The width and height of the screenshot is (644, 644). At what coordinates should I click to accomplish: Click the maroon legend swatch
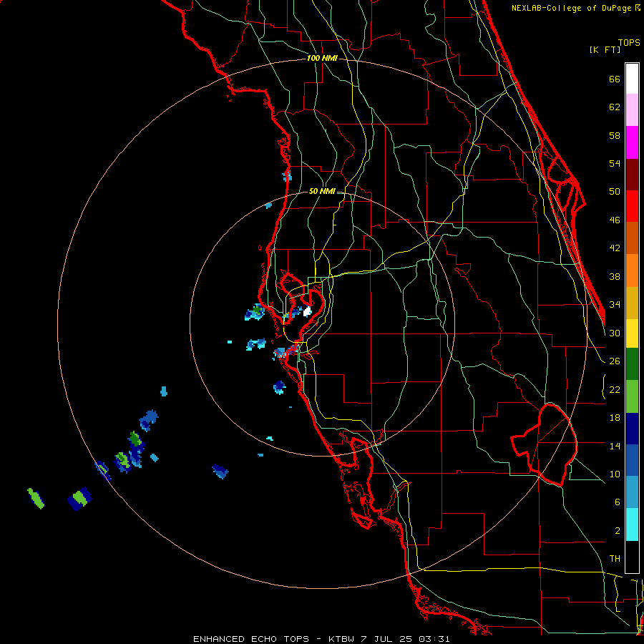point(632,175)
